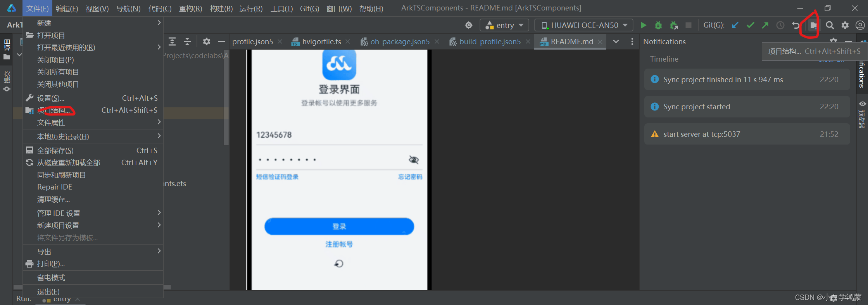Open Project Structure toolbar icon
Screen dimensions: 868x305
tap(813, 26)
